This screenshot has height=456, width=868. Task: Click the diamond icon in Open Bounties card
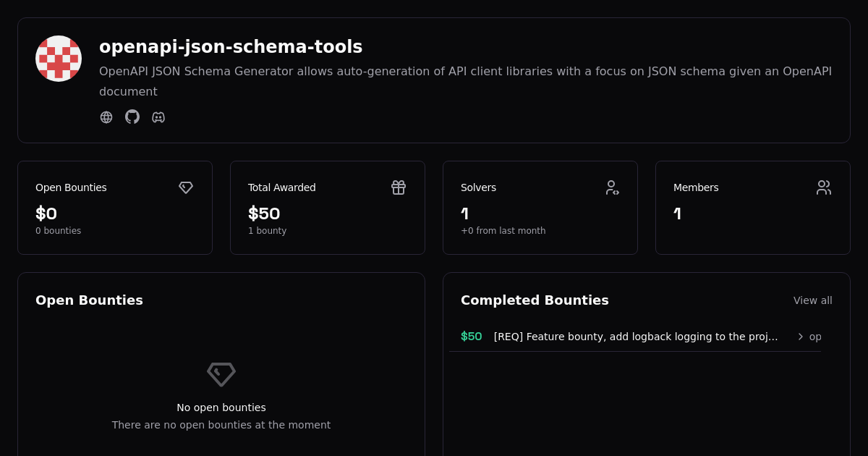click(186, 187)
